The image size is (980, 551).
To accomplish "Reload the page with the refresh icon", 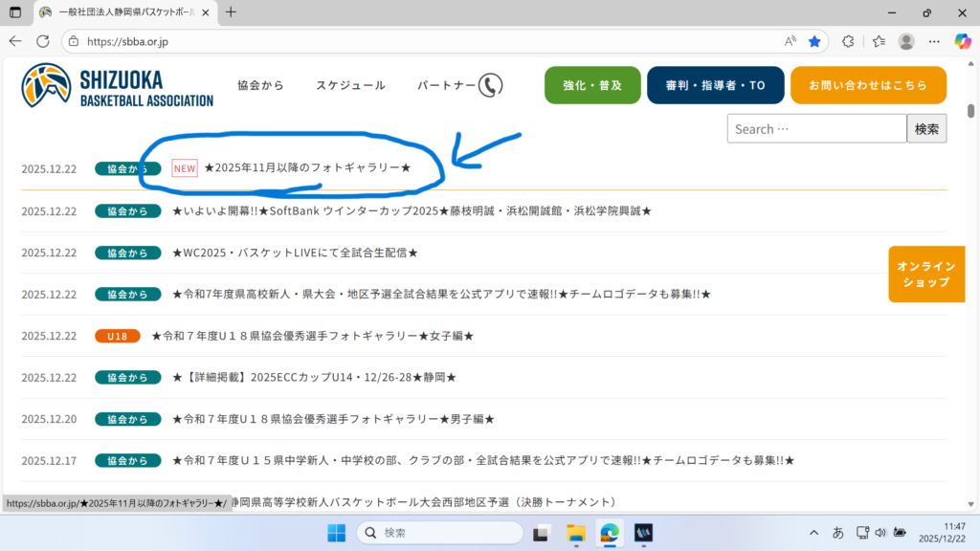I will (x=42, y=41).
